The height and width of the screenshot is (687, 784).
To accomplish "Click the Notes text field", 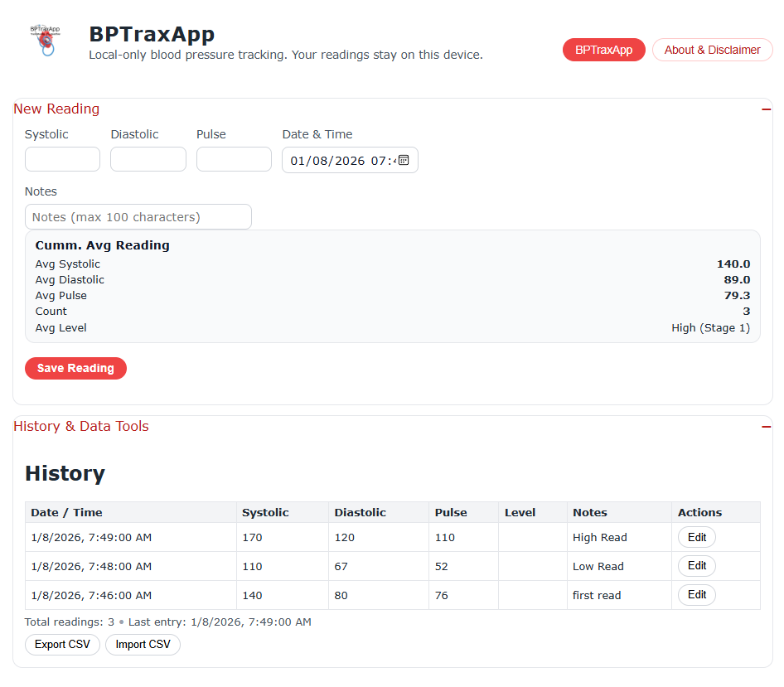I will tap(138, 217).
